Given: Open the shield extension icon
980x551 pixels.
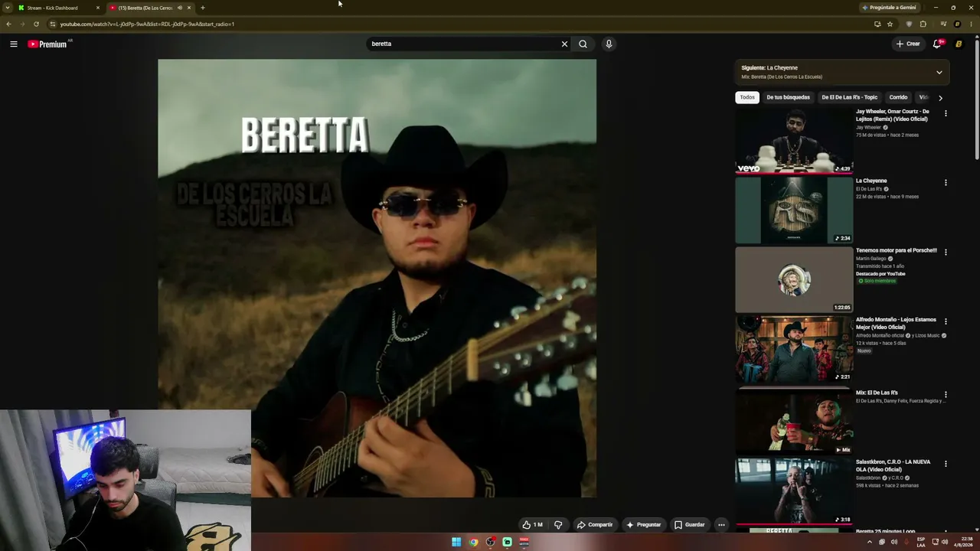Looking at the screenshot, I should pyautogui.click(x=909, y=24).
